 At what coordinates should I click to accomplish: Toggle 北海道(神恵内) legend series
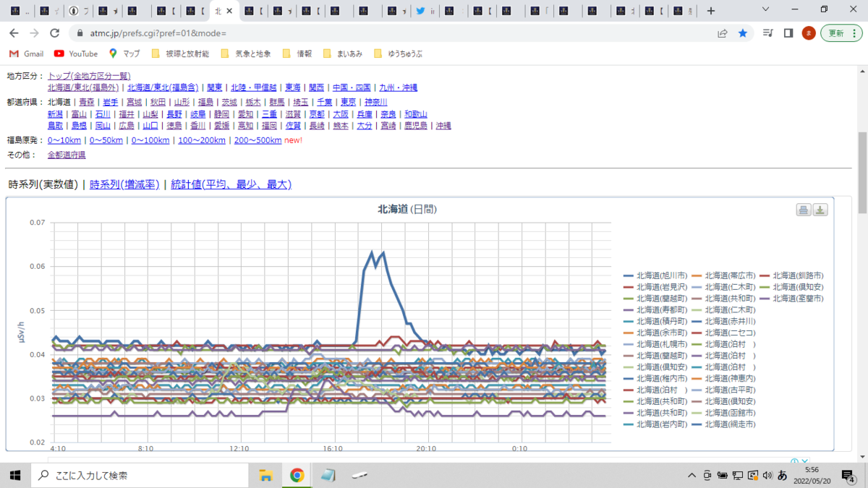coord(723,378)
